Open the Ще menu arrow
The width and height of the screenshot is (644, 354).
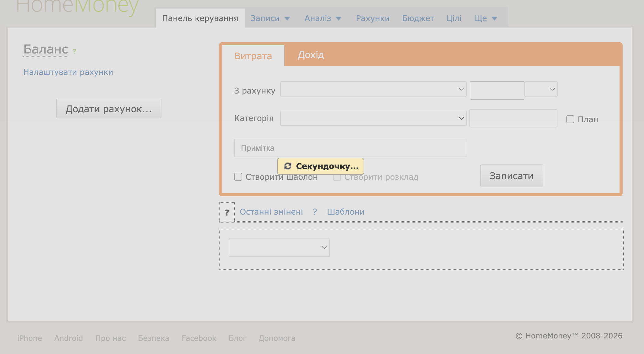[x=494, y=19]
